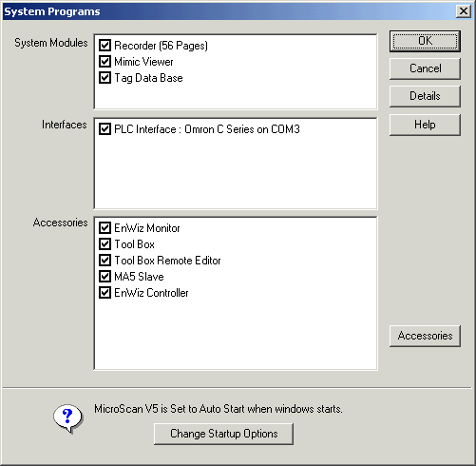Image resolution: width=476 pixels, height=466 pixels.
Task: Click the Accessories button on right
Action: 425,336
